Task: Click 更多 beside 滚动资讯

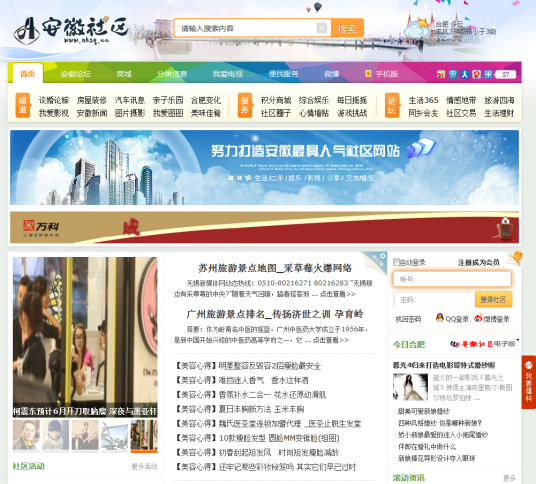Action: (509, 478)
